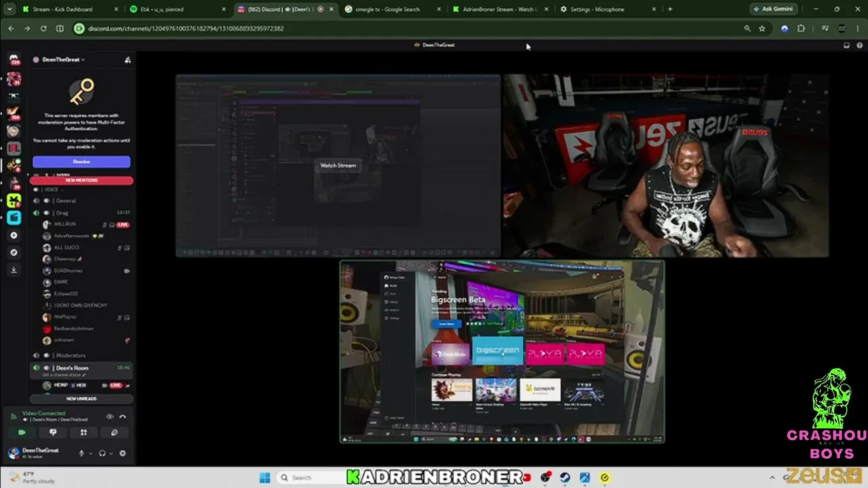Click the zoom magnifier in address bar
868x488 pixels.
pos(747,28)
